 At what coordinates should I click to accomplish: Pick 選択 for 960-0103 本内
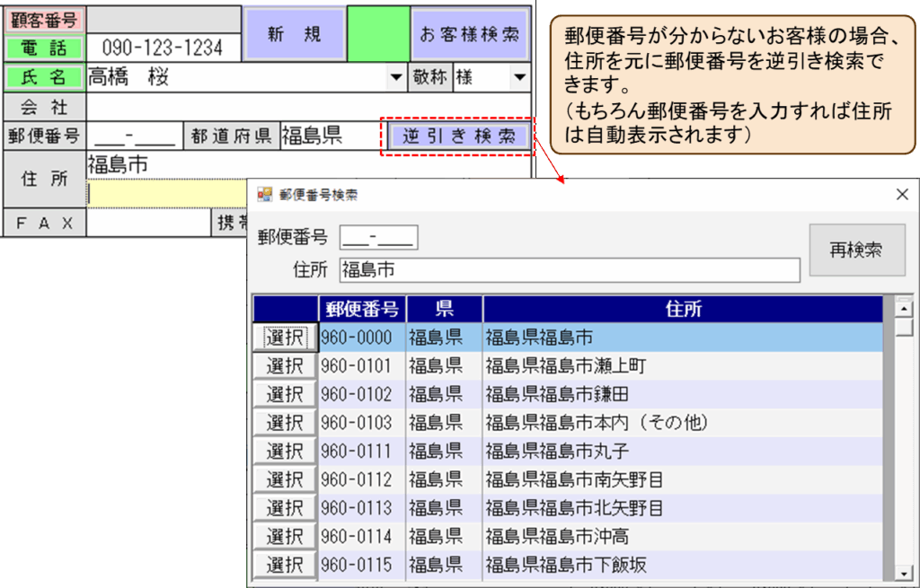click(x=285, y=423)
